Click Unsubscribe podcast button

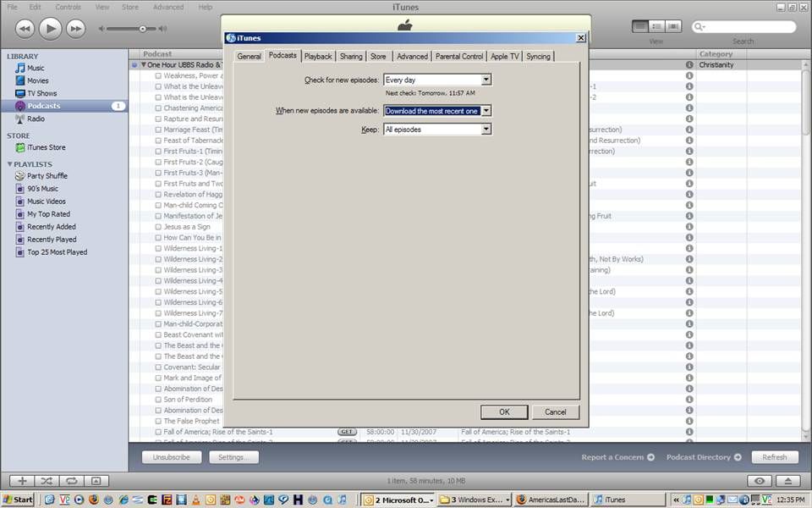coord(172,457)
